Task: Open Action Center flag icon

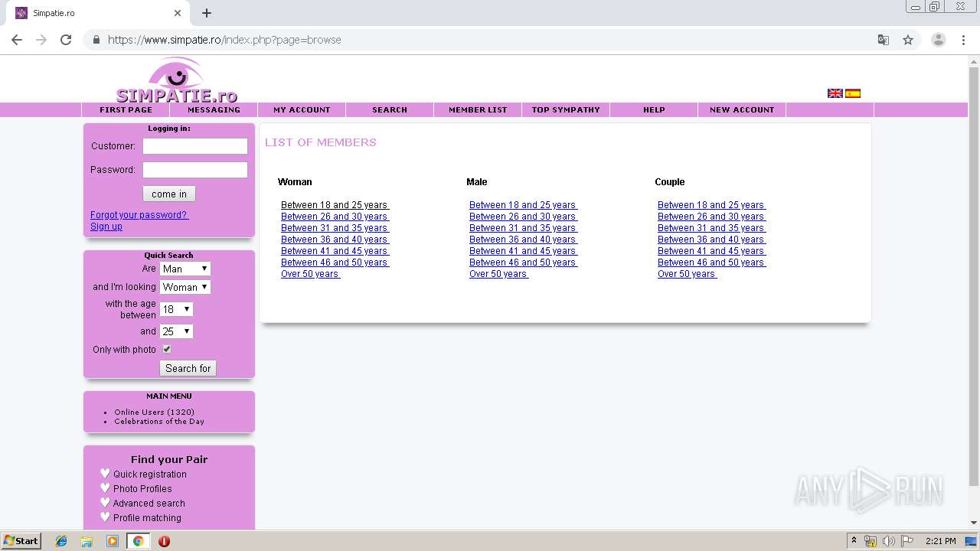Action: tap(907, 541)
